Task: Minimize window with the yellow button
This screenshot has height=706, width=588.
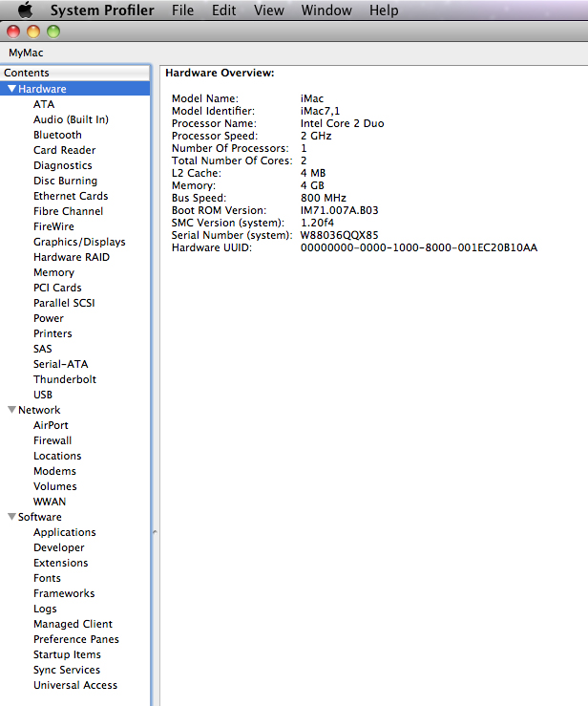Action: pyautogui.click(x=33, y=32)
